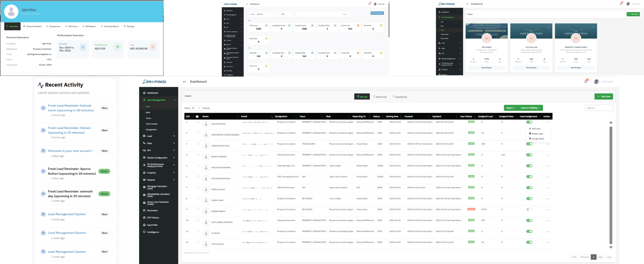Click the notification bell beside Farjul Islam's avatar
The image size is (644, 264).
pos(586,82)
